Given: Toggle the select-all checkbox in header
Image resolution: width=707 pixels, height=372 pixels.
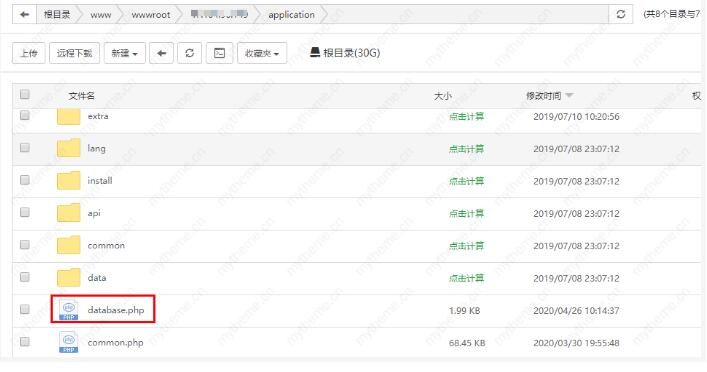Looking at the screenshot, I should [x=25, y=94].
